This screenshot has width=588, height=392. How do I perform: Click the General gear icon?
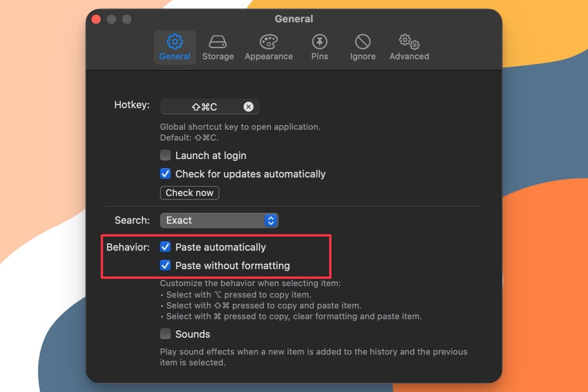click(x=174, y=42)
